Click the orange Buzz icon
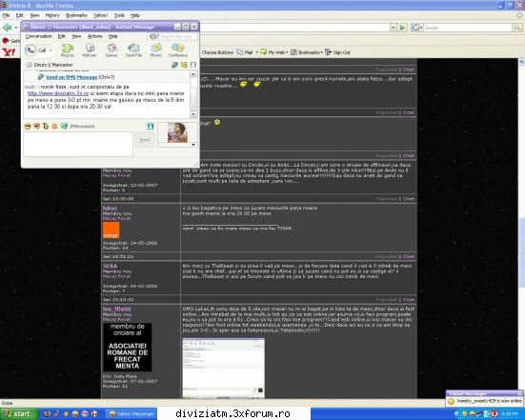The height and width of the screenshot is (420, 525). (54, 126)
